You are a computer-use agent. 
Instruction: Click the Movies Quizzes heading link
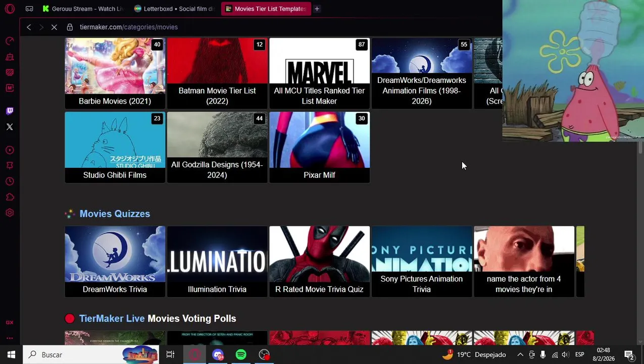point(115,214)
